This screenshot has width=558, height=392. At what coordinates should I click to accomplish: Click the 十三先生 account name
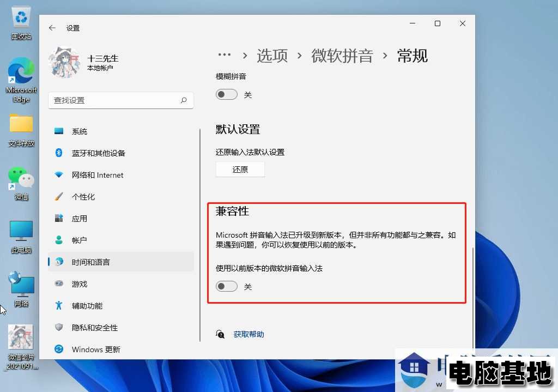103,58
